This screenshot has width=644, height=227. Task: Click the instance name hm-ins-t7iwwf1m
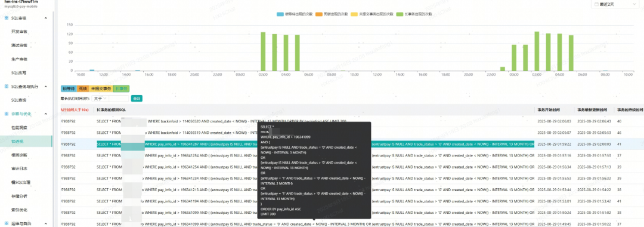point(20,2)
